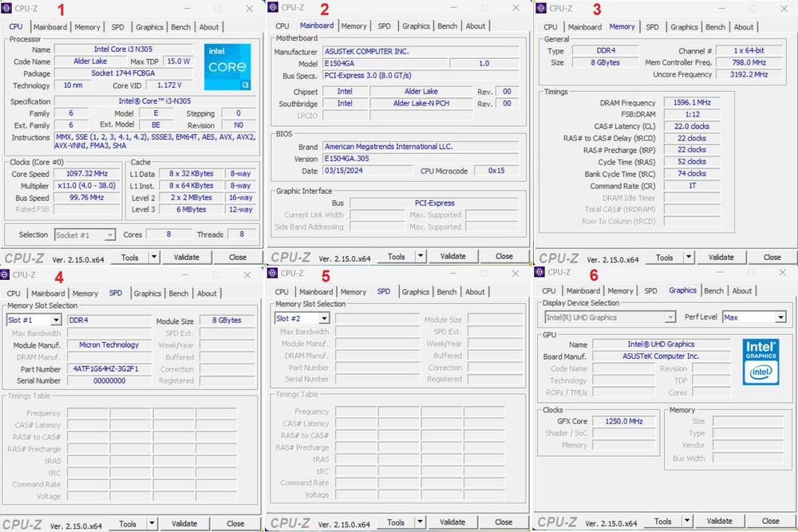
Task: Click the Southbridge value Alder Lake-N PCH
Action: (x=421, y=103)
